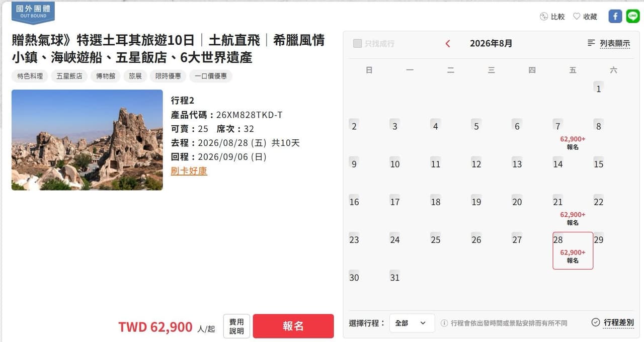Select the 五星飯店 tag
This screenshot has width=644, height=342.
pyautogui.click(x=69, y=76)
